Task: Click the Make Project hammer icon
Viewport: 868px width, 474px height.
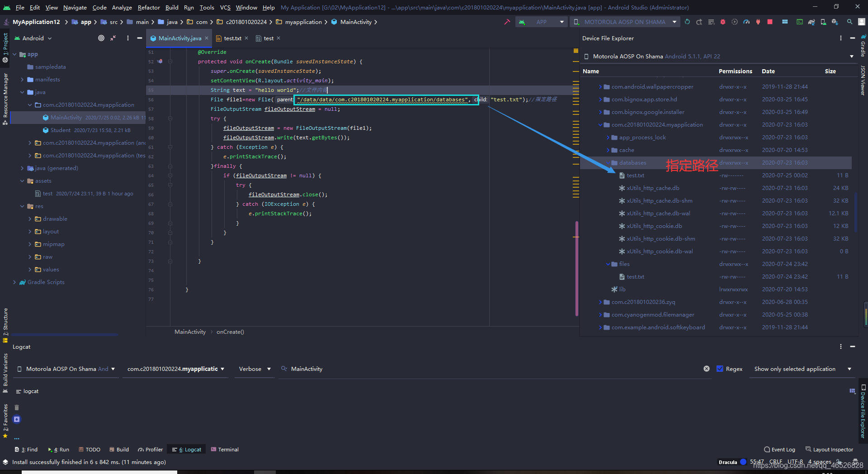Action: [x=507, y=22]
